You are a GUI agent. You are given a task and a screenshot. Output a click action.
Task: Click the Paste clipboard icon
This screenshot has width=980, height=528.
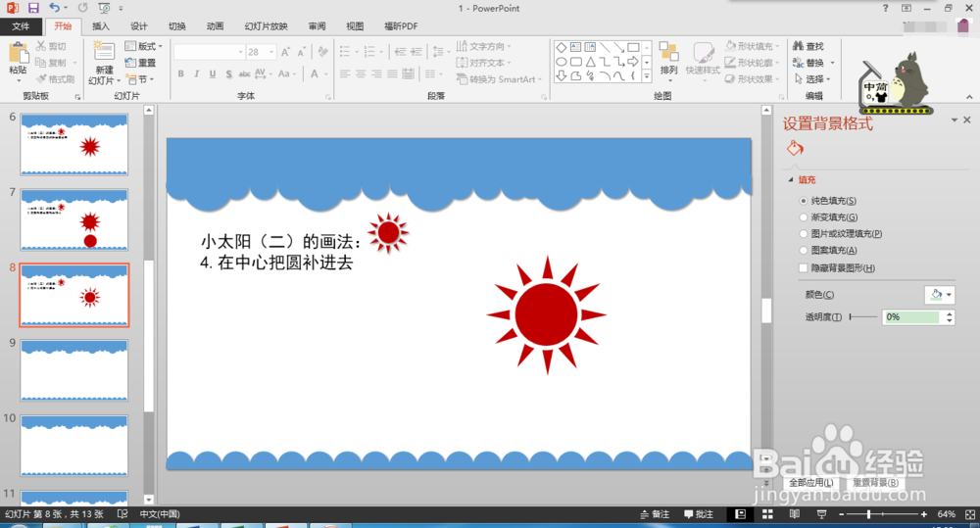[18, 54]
